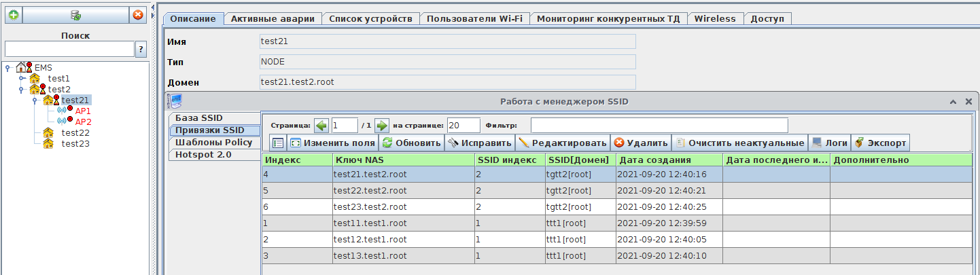980x275 pixels.
Task: Click the cell 2021-09-20 12:40:10
Action: pyautogui.click(x=669, y=256)
